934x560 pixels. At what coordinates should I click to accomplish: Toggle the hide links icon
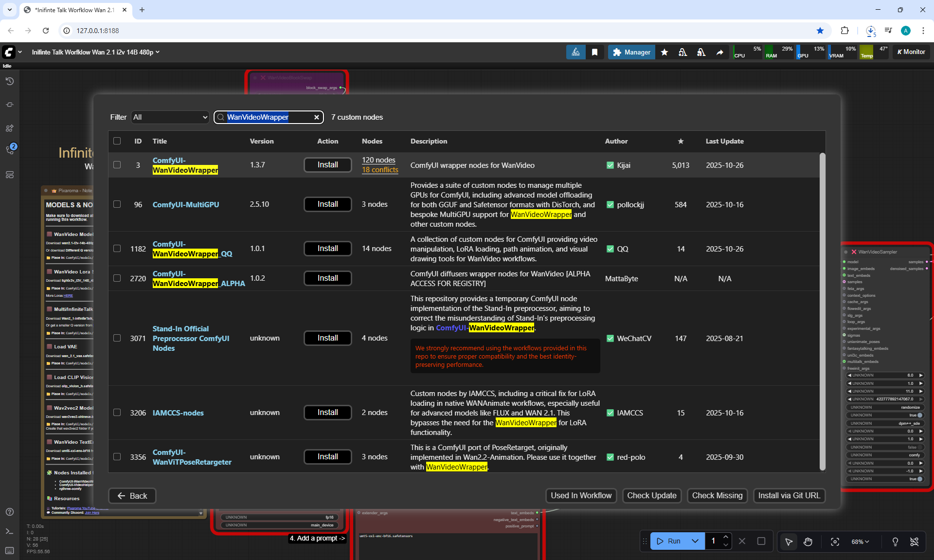point(915,542)
